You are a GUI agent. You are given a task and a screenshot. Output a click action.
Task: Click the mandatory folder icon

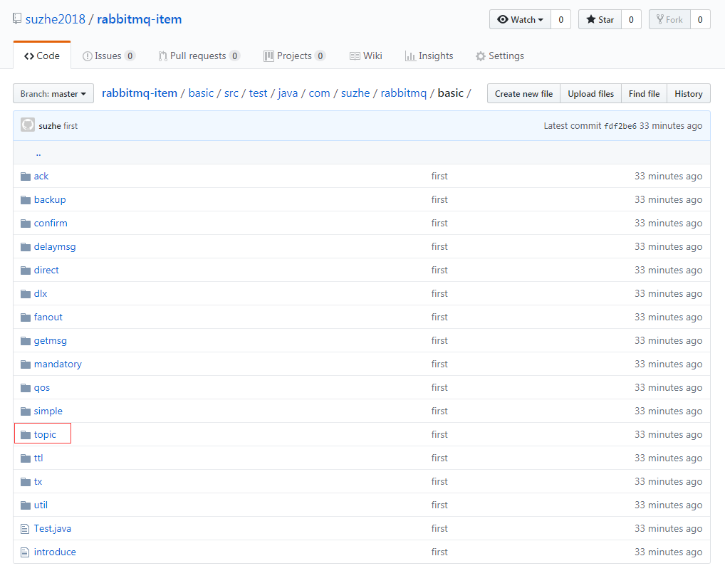[x=26, y=364]
